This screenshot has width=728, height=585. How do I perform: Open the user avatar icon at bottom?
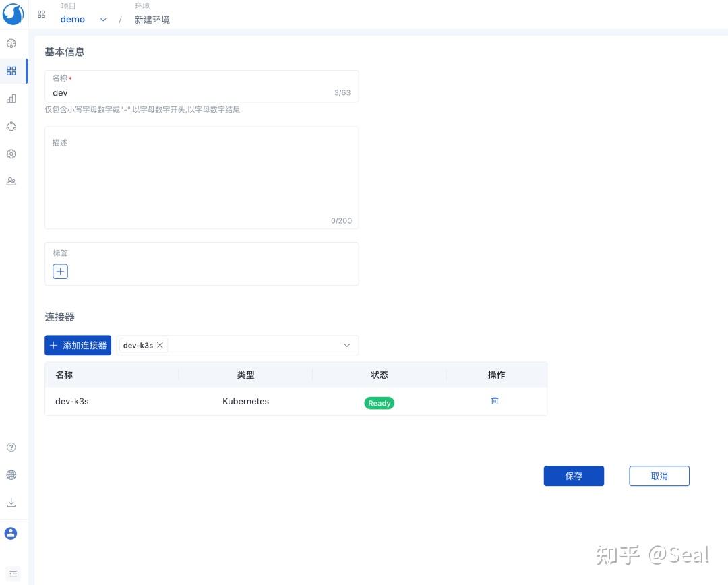click(11, 533)
